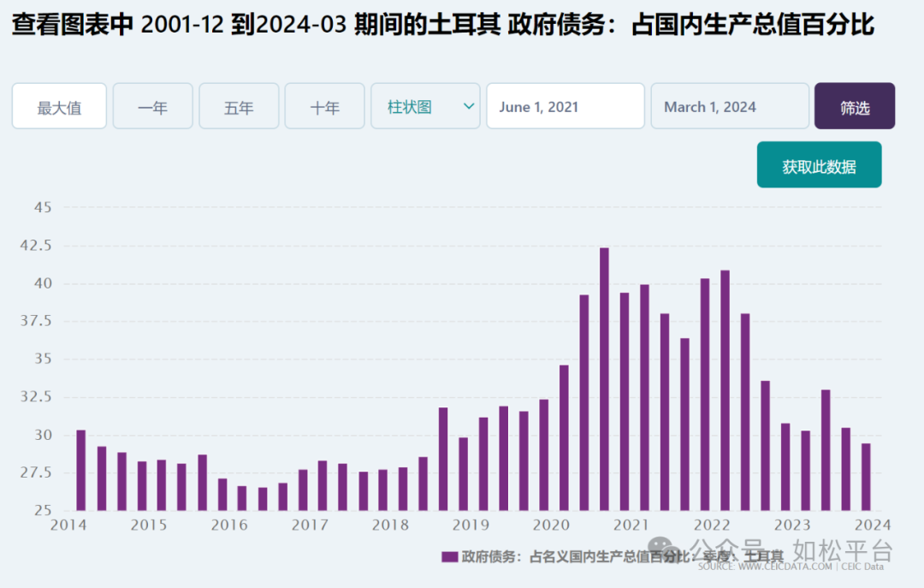
Task: Click the 最大值 range button
Action: [x=59, y=106]
